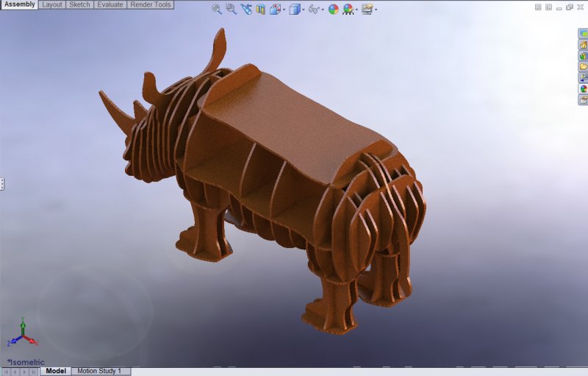Click the Section View icon

261,9
